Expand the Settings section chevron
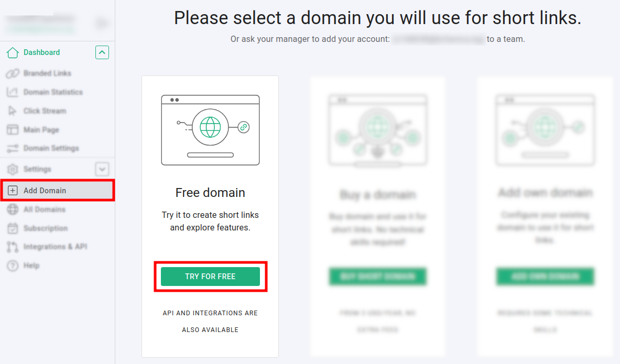 click(x=102, y=169)
